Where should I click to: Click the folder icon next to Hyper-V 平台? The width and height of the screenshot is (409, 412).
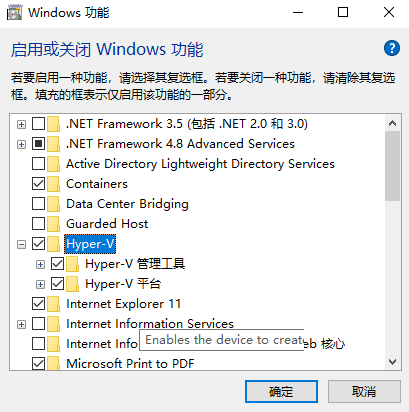click(72, 284)
